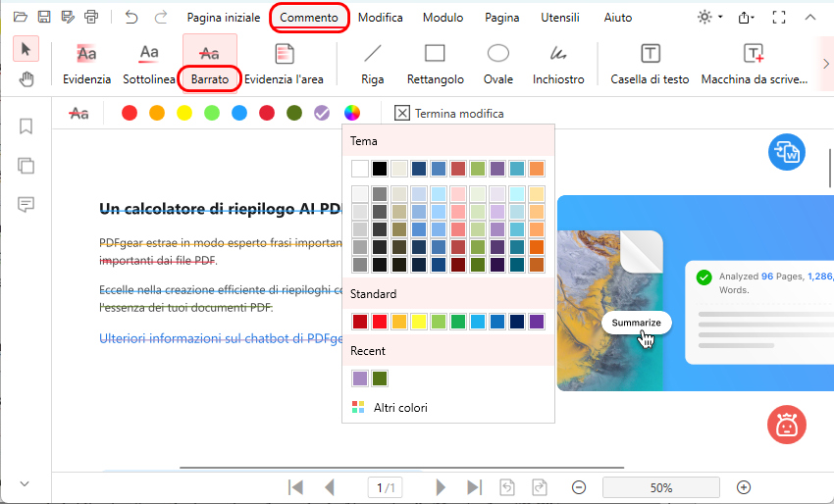
Task: Open the bookmarks sidebar panel
Action: point(26,126)
